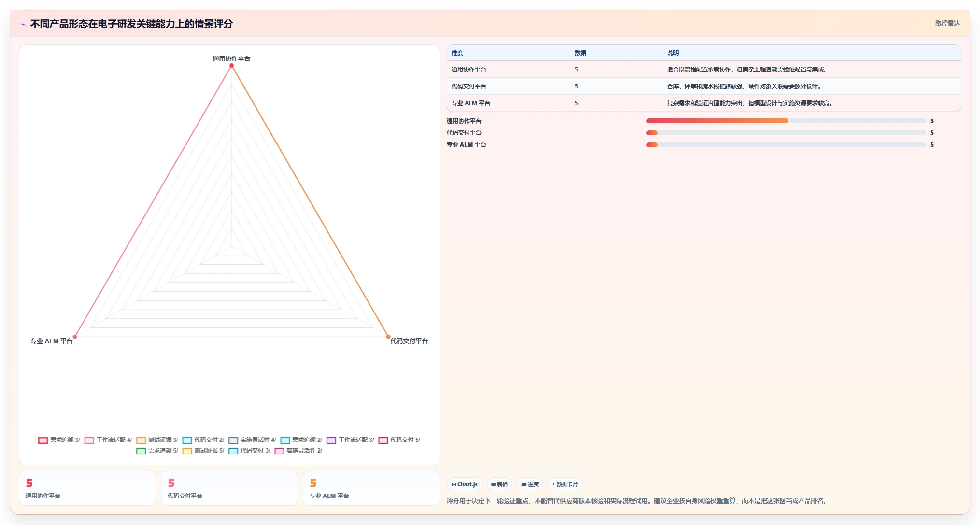The image size is (980, 525).
Task: Toggle the 工作流适配 3/ legend series
Action: tap(350, 440)
